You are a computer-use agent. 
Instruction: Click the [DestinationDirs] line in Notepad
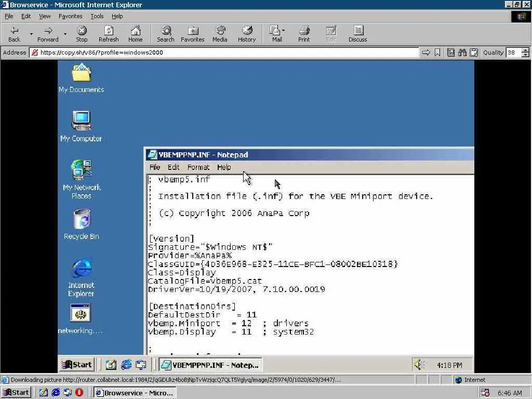[x=192, y=307]
